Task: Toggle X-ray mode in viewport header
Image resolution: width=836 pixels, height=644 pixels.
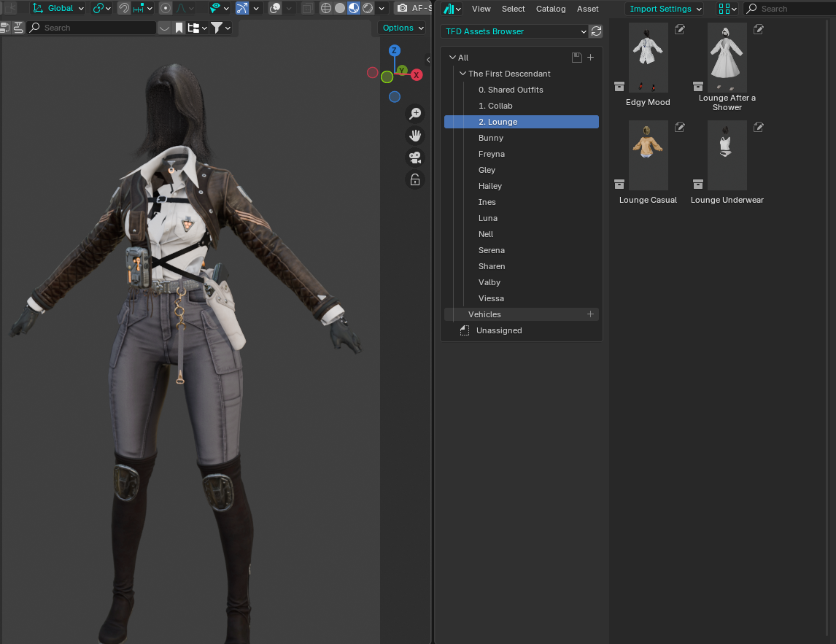Action: click(308, 8)
